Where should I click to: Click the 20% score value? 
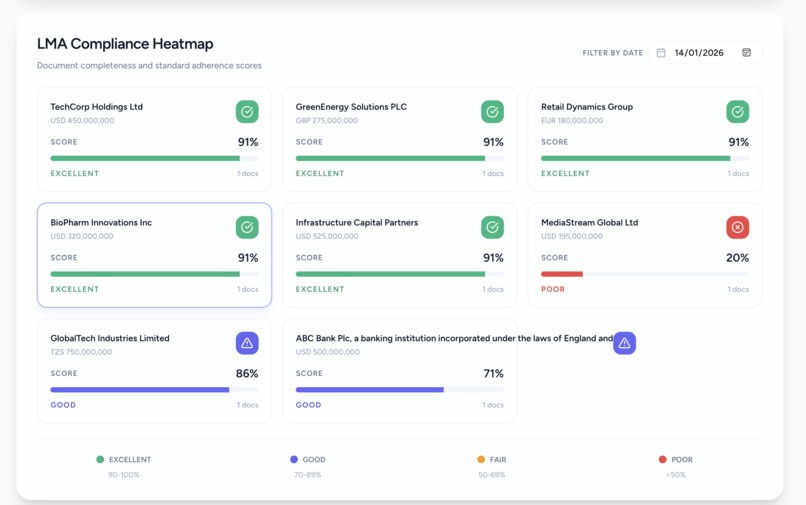pos(738,258)
